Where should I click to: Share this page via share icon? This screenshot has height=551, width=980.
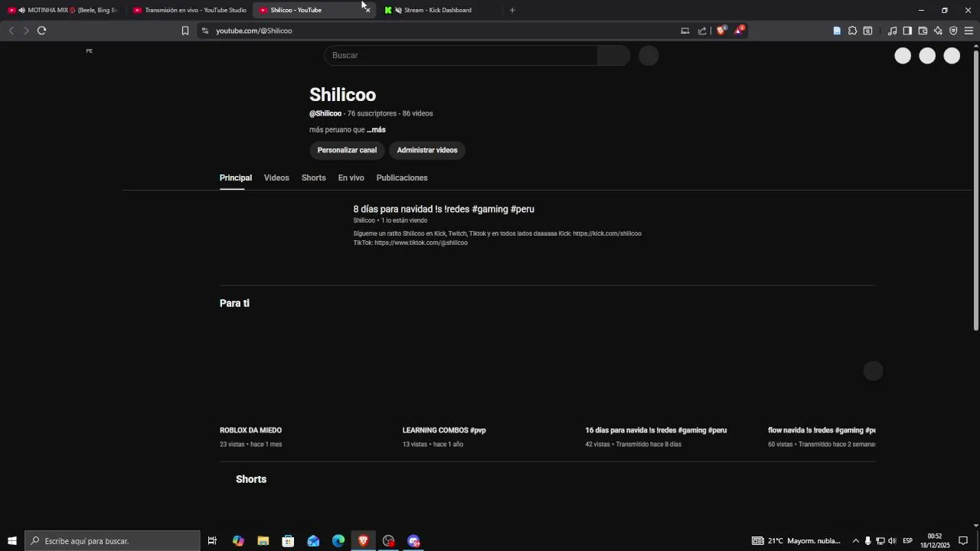[702, 31]
